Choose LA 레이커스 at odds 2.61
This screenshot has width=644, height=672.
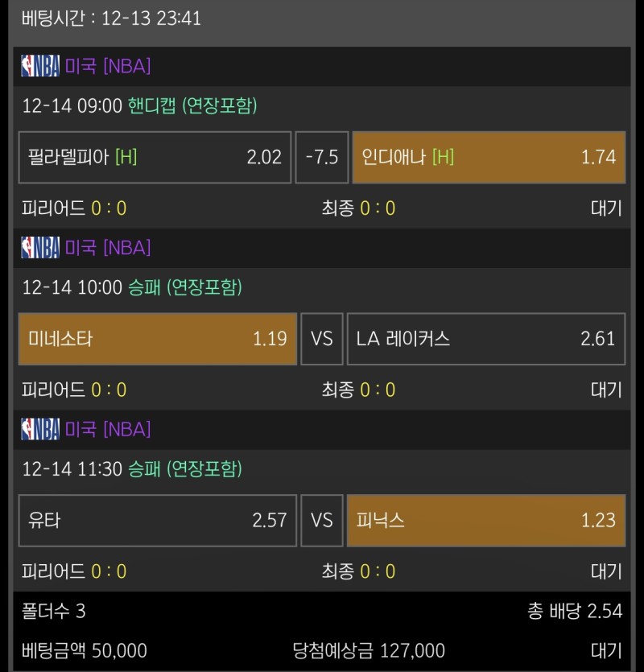pyautogui.click(x=485, y=339)
